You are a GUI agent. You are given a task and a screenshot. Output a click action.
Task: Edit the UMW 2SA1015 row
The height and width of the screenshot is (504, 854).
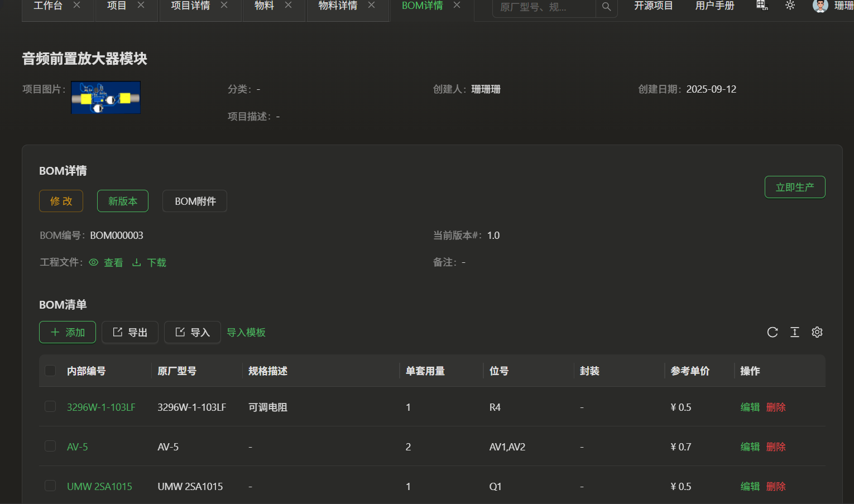click(750, 487)
